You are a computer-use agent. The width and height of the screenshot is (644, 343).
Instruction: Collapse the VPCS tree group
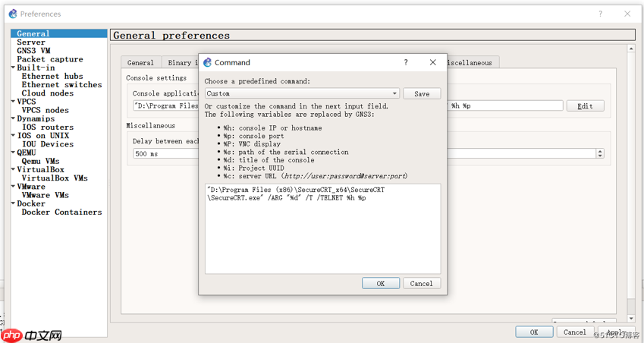tap(13, 102)
